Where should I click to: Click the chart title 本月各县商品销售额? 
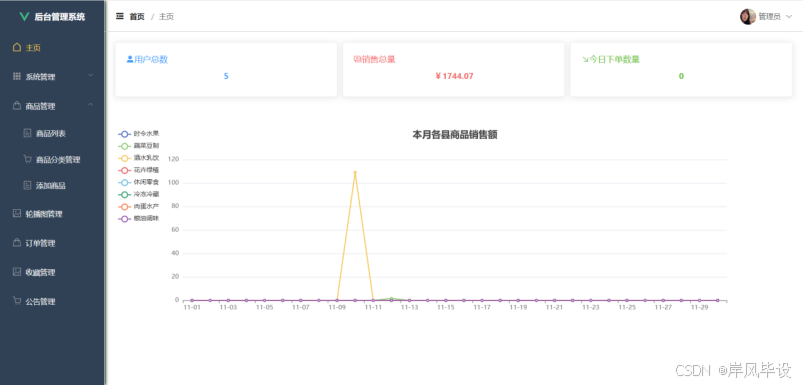tap(455, 135)
